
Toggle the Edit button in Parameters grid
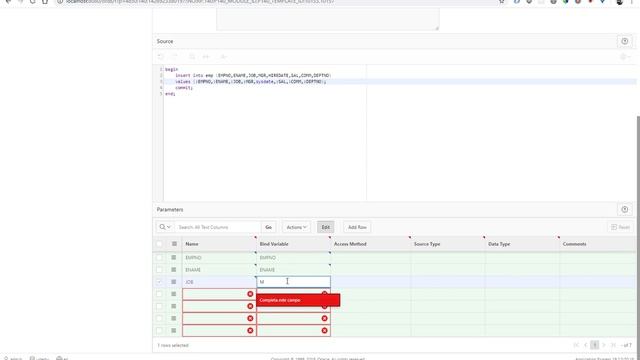pyautogui.click(x=325, y=227)
